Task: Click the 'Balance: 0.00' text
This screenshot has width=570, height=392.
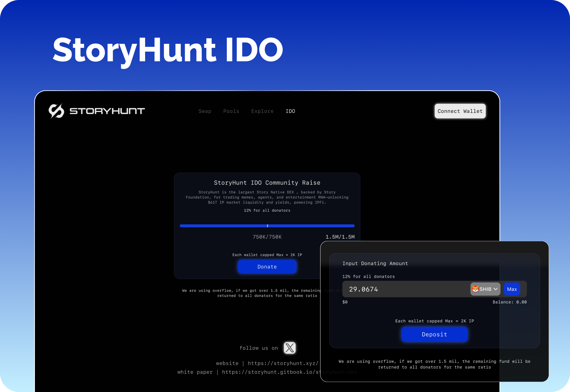Action: [x=510, y=302]
